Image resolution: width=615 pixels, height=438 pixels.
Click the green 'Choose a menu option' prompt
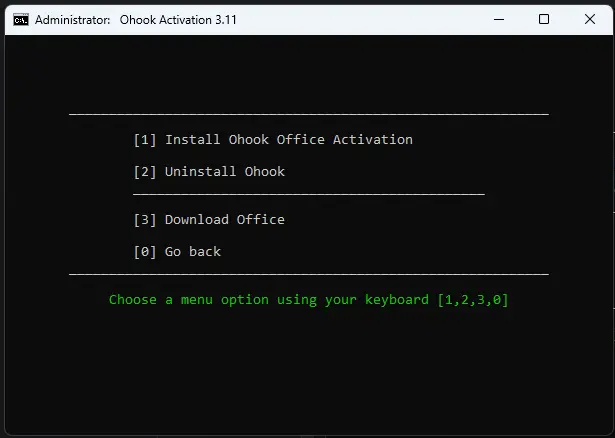pos(308,300)
